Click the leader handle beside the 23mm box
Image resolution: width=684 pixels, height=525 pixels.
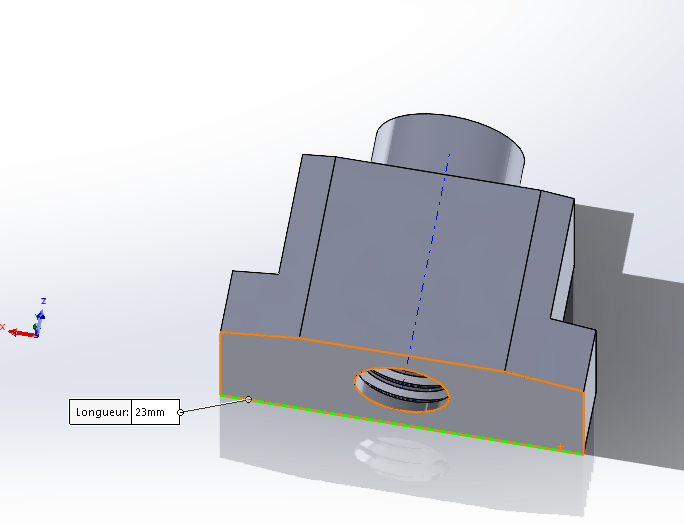point(180,412)
